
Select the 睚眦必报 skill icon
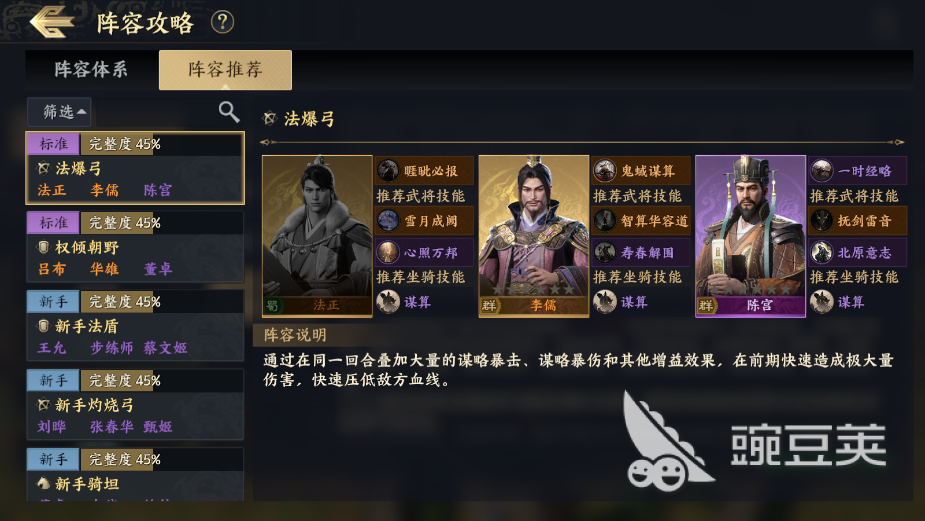pyautogui.click(x=388, y=171)
